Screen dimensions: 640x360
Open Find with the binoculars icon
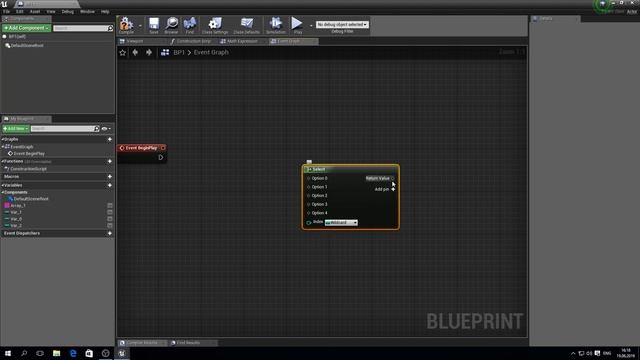point(190,25)
